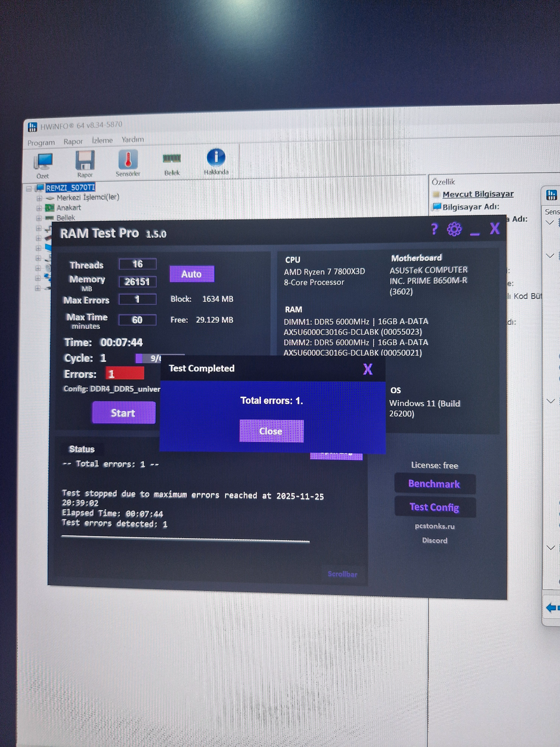The height and width of the screenshot is (747, 560).
Task: Open RAM Test Pro settings gear
Action: coord(454,229)
